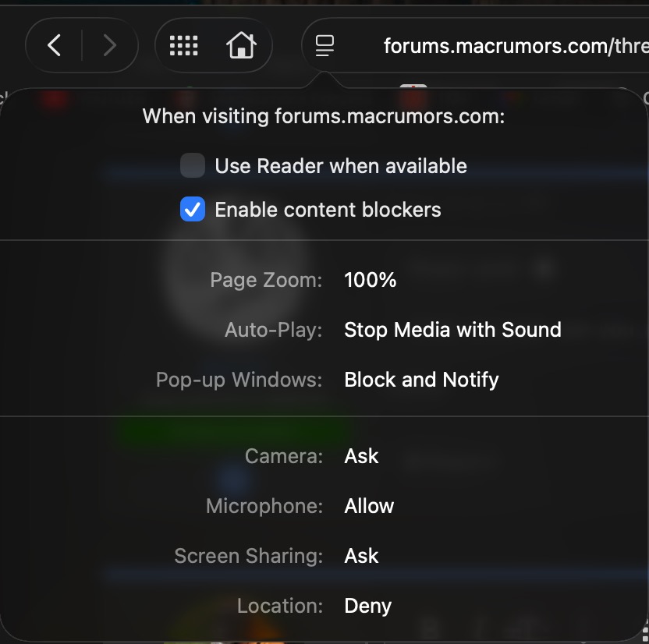Open Pop-up Windows Block and Notify menu

tap(421, 380)
